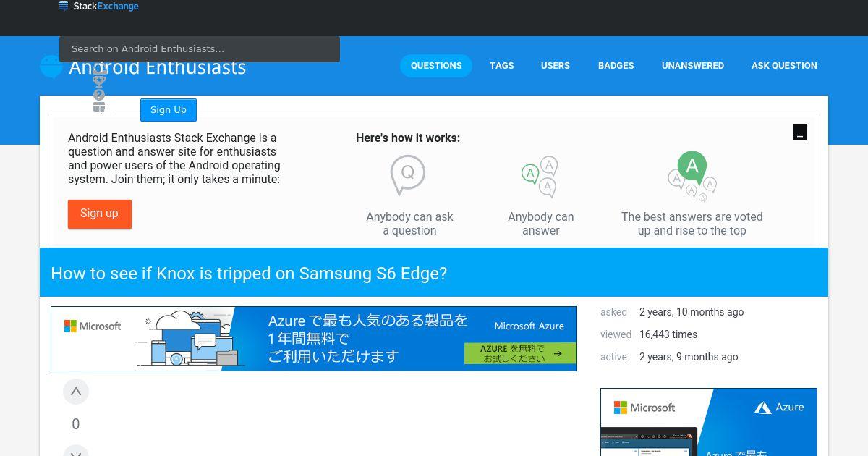
Task: Click the '2 years, 9 months ago' active value
Action: [689, 357]
